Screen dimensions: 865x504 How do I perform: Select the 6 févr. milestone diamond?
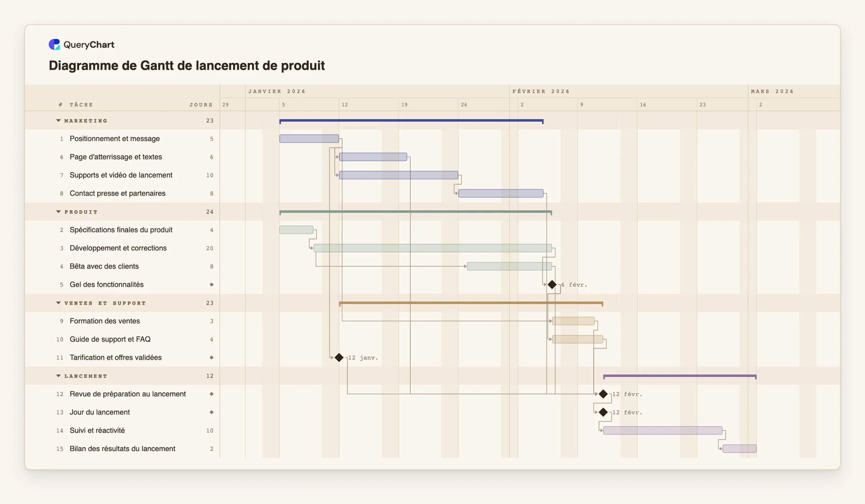(x=552, y=285)
